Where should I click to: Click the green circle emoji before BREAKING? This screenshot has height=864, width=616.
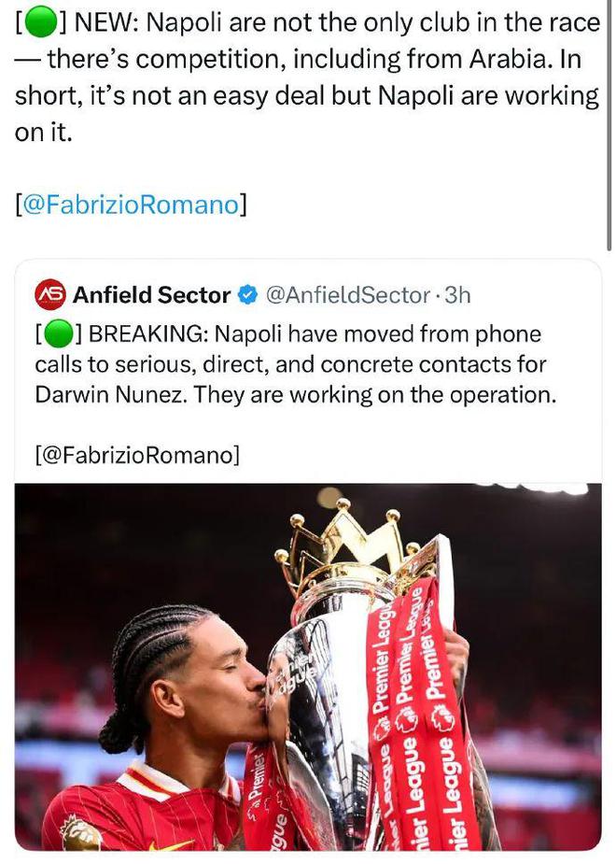point(58,333)
